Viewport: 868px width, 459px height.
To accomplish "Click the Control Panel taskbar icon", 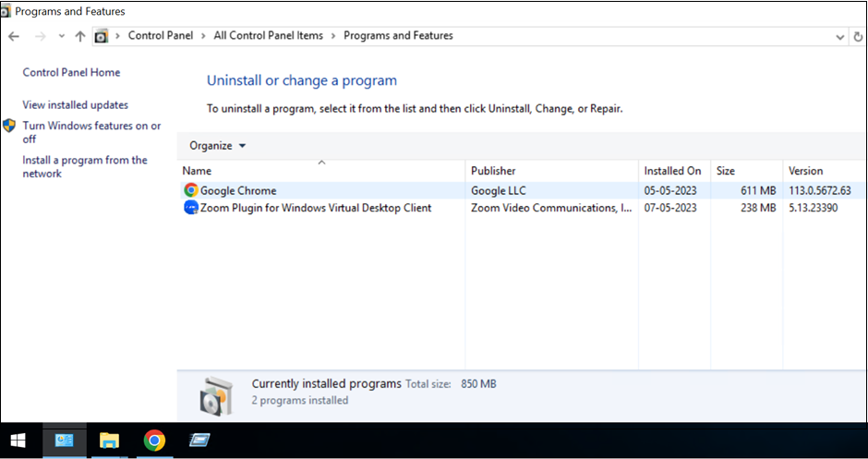I will point(65,441).
